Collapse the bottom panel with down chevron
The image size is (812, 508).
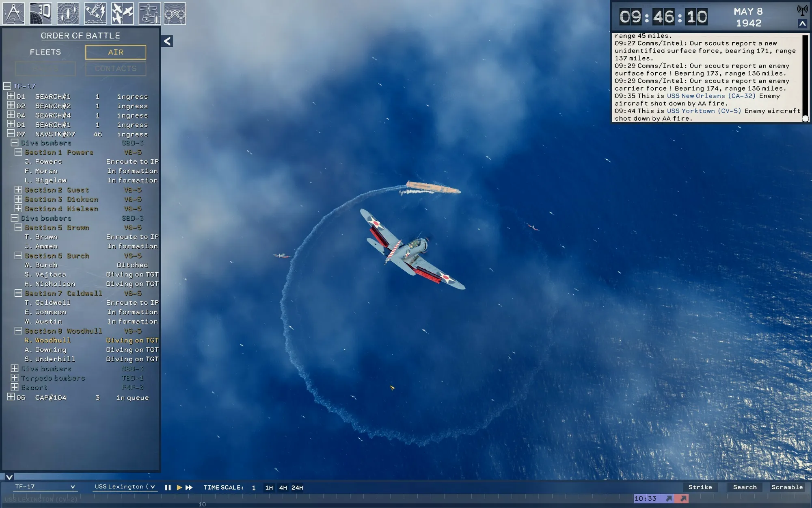pos(9,477)
